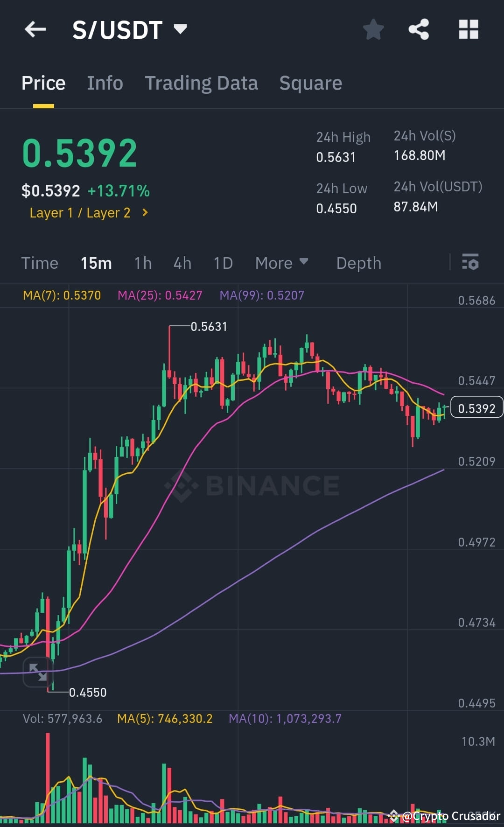The image size is (504, 827).
Task: Expand chart to fullscreen with diagonal arrows icon
Action: (38, 672)
